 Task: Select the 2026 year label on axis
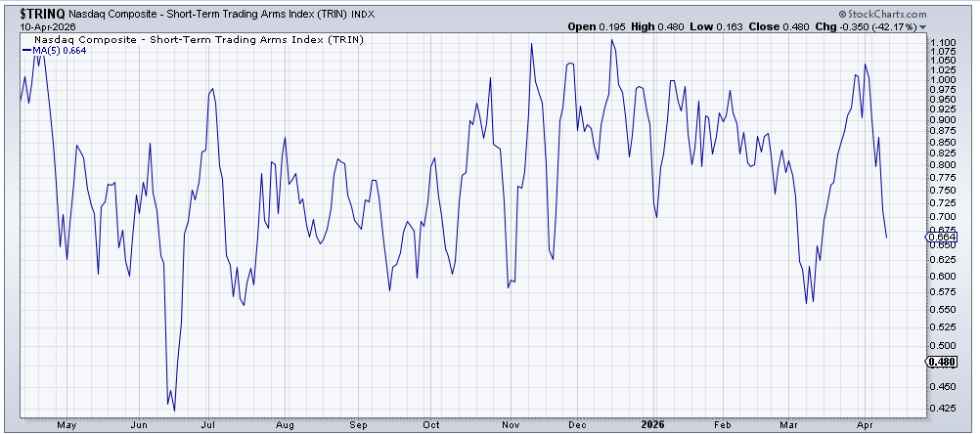click(x=649, y=425)
